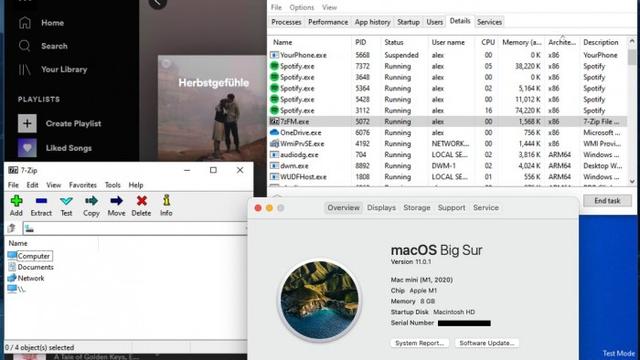Switch to Startup tab in Task Manager
Viewport: 640px width, 360px height.
pos(408,22)
